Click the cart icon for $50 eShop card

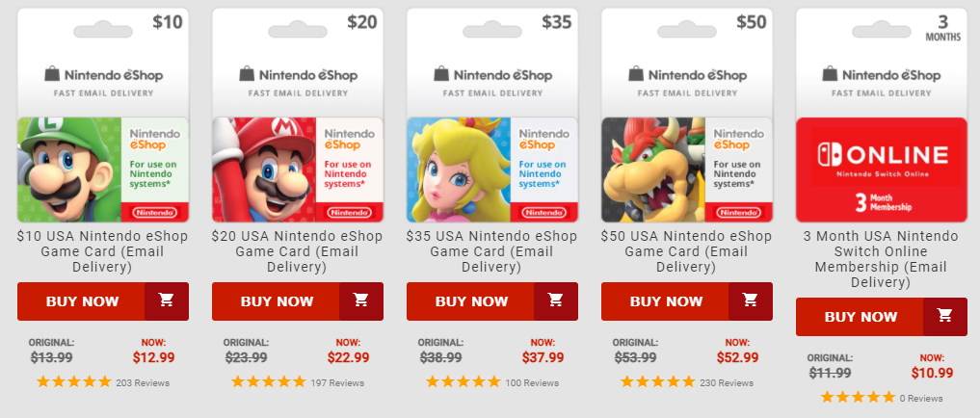751,300
